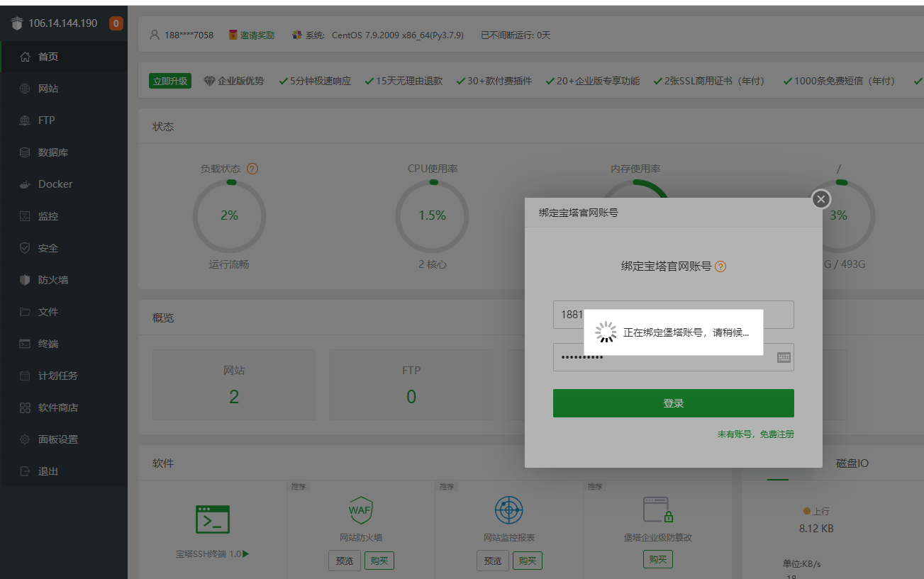Click the FTP count card showing 0

click(x=411, y=385)
